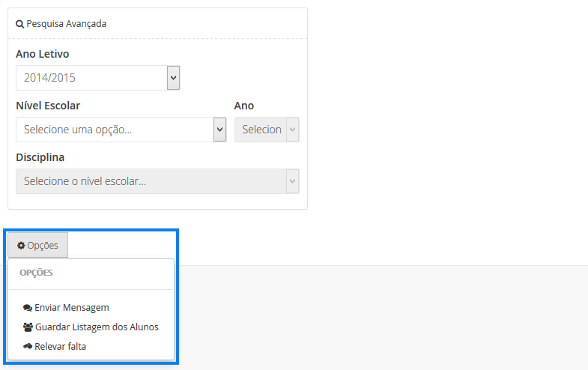Viewport: 588px width, 370px height.
Task: Click the gear icon on Opções button
Action: tap(21, 246)
